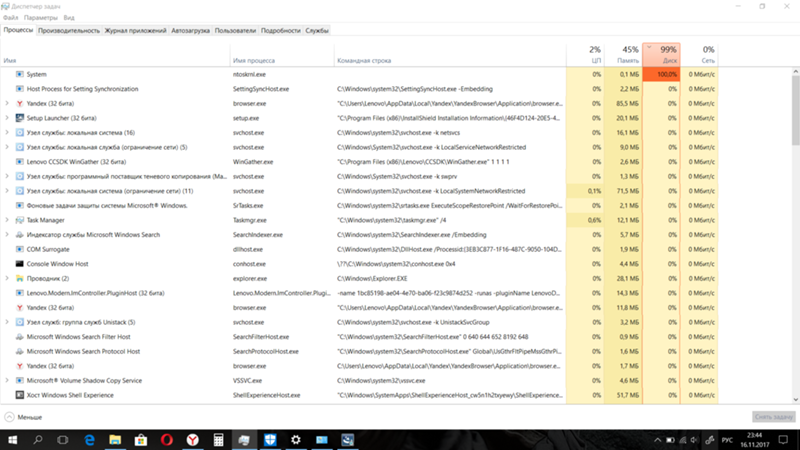Click the Microsoft Windows Search Filter Host icon
The height and width of the screenshot is (450, 800).
coord(19,337)
